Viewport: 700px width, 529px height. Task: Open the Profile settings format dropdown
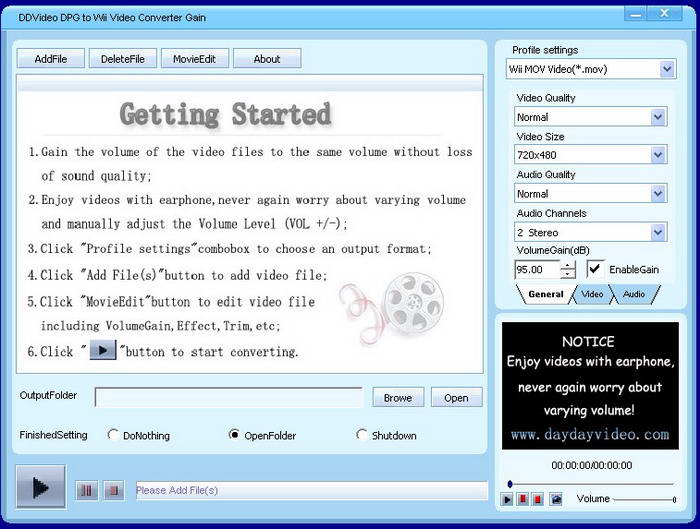pos(667,69)
